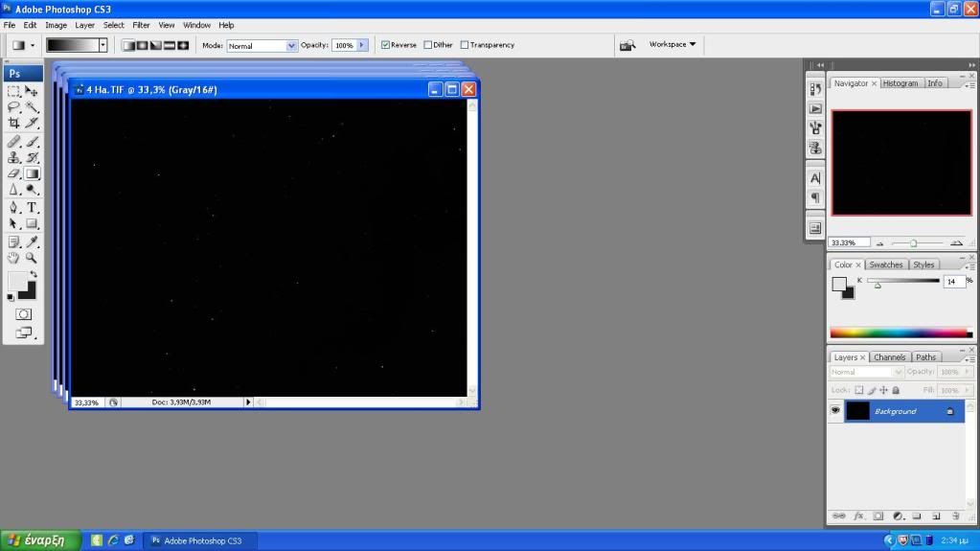Open the Workspace dropdown menu
Viewport: 980px width, 551px height.
(x=672, y=44)
